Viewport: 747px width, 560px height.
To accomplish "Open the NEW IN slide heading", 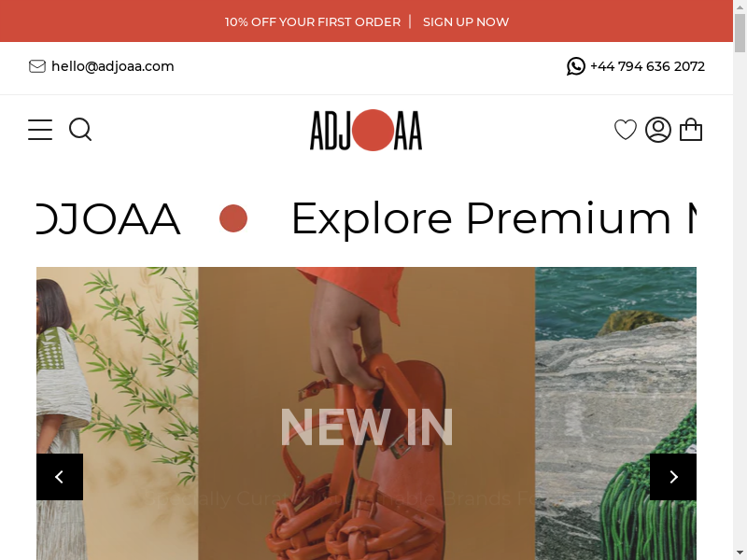I will (366, 427).
